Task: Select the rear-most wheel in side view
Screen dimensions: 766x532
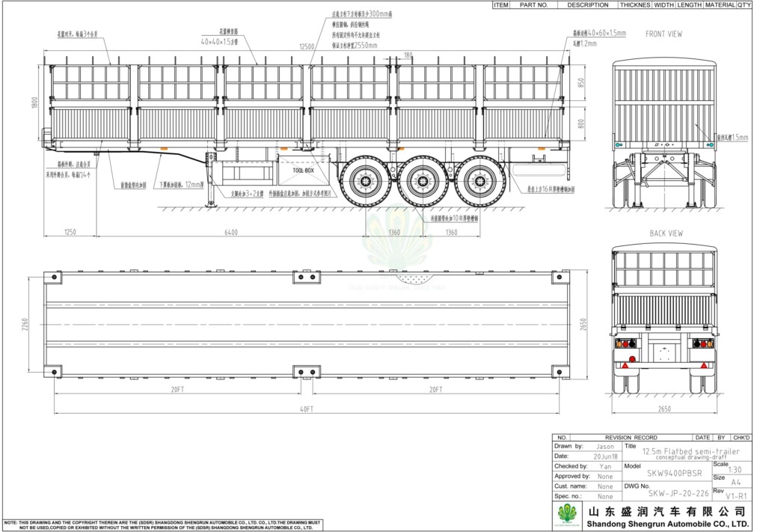Action: click(x=479, y=181)
